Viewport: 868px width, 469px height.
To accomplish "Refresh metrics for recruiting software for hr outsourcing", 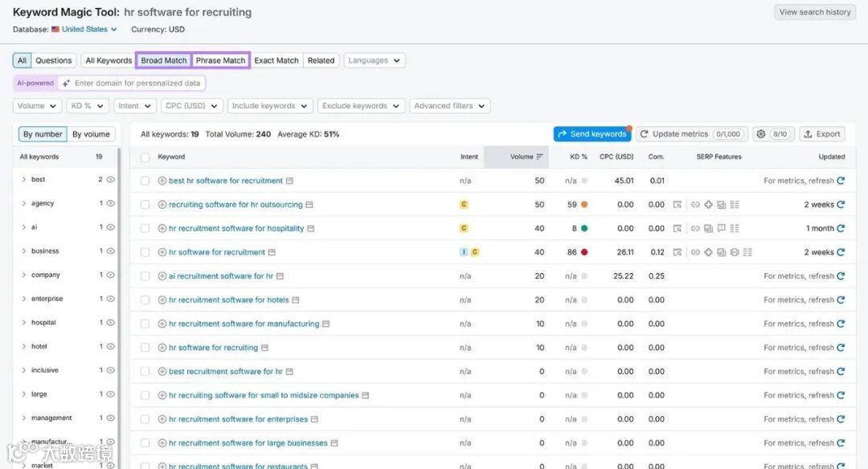I will (x=841, y=204).
